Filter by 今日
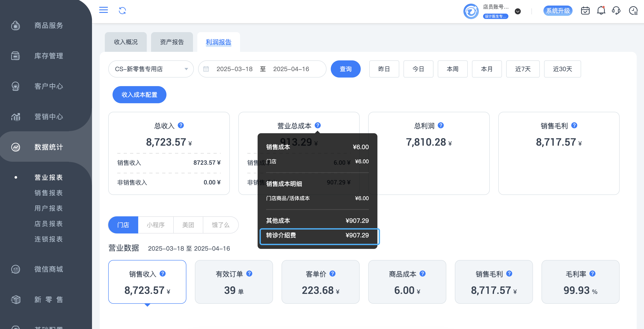Screen dimensions: 644x329 tap(418, 69)
